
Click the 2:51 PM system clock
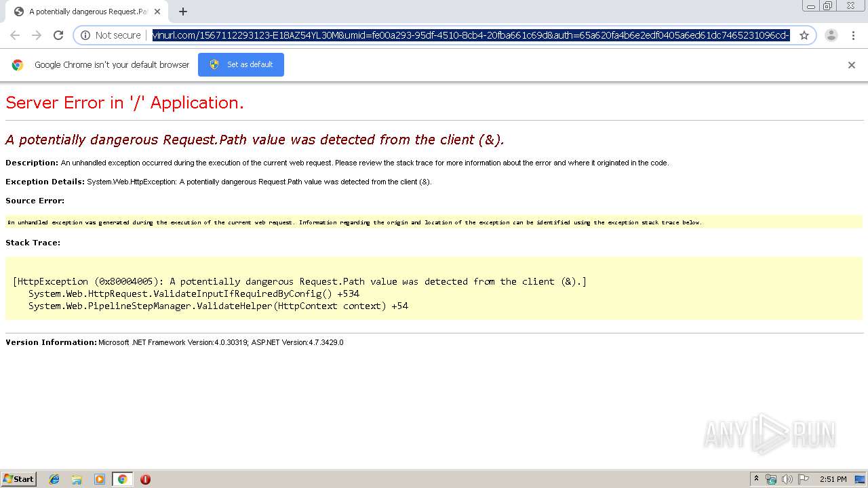click(x=833, y=479)
